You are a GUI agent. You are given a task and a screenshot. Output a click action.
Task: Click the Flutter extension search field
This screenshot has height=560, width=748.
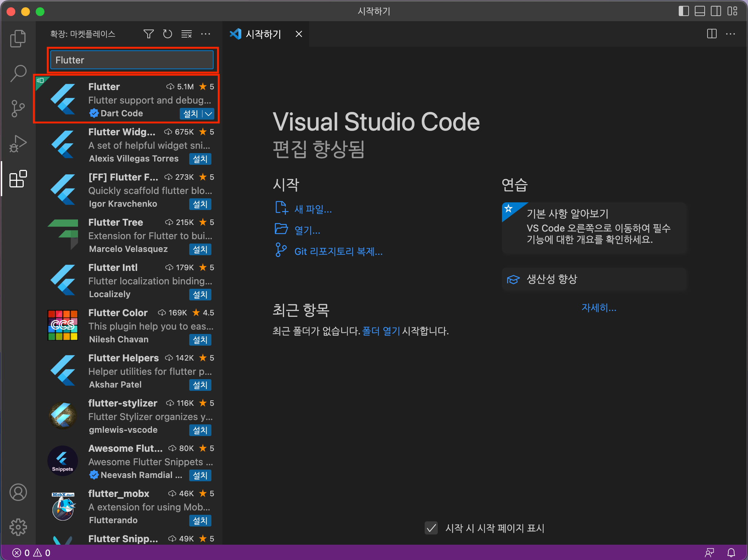132,60
